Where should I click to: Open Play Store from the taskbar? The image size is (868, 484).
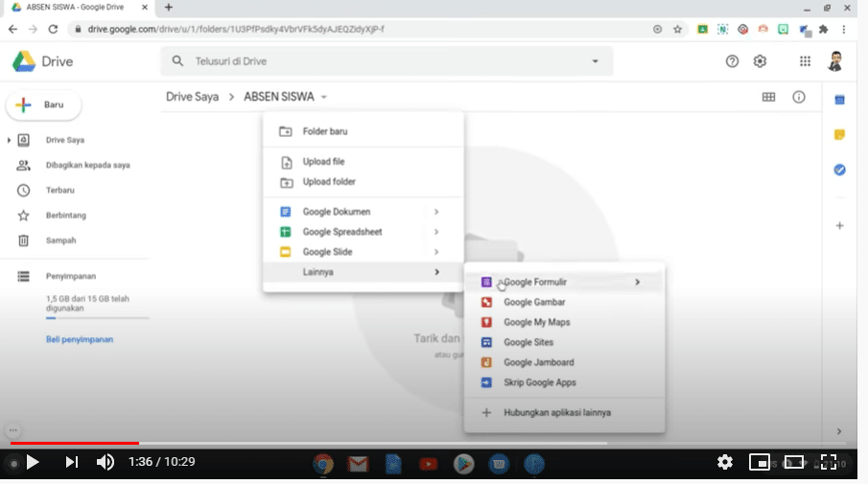tap(463, 464)
